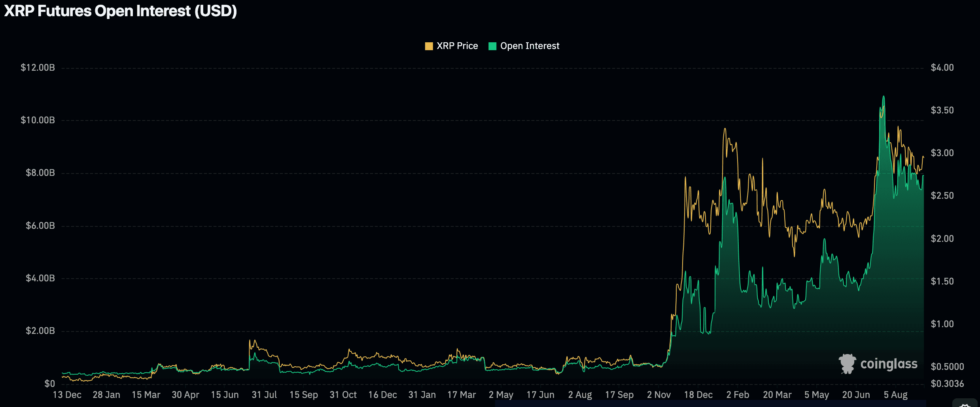Click the $4.00 right axis label
Viewport: 980px width, 407px height.
(x=942, y=68)
